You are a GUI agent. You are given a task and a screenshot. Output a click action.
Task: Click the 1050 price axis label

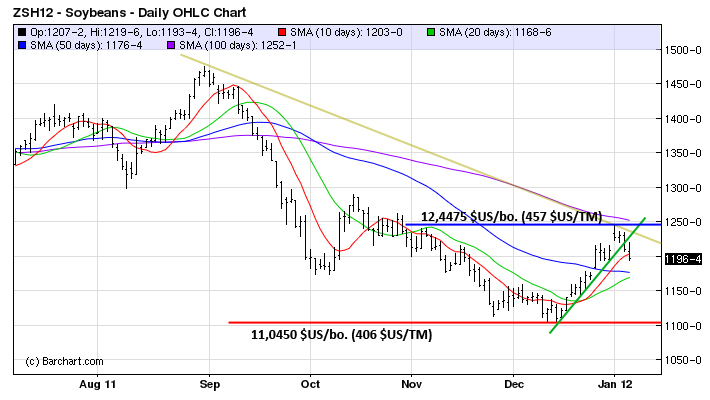[x=681, y=360]
